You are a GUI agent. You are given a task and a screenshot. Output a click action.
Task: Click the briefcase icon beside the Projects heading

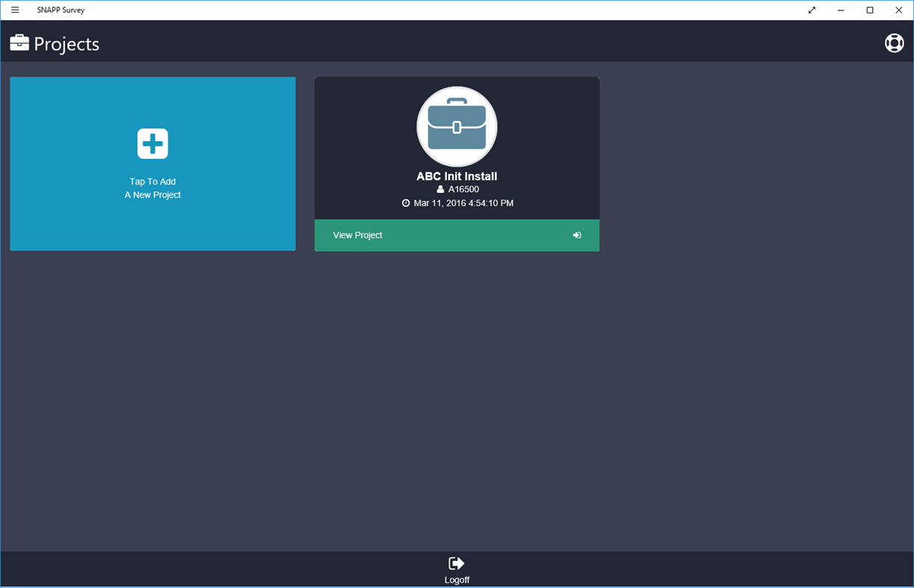point(18,43)
